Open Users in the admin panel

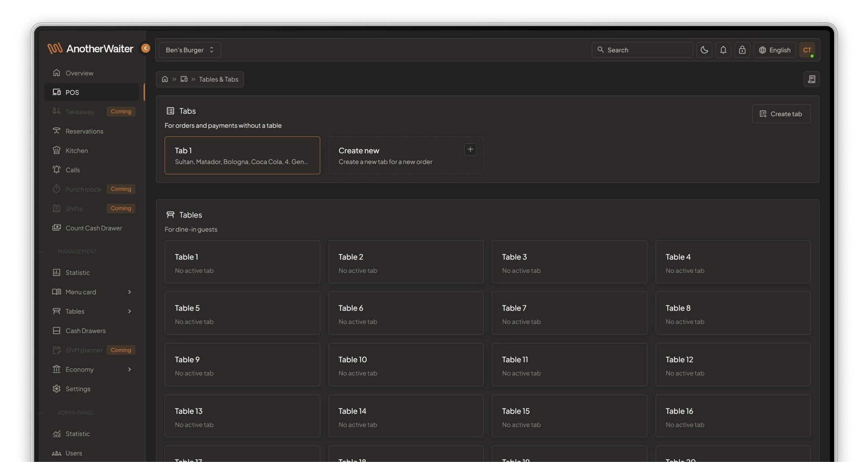click(x=92, y=453)
